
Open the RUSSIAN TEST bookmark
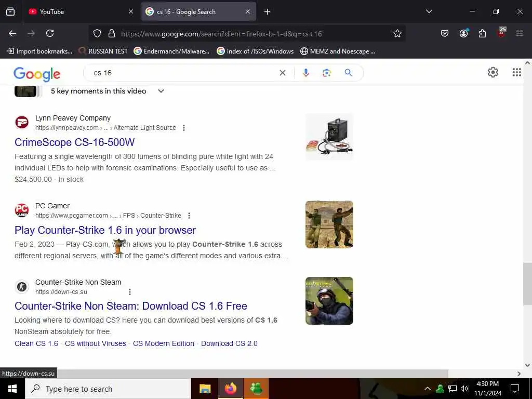click(x=103, y=51)
